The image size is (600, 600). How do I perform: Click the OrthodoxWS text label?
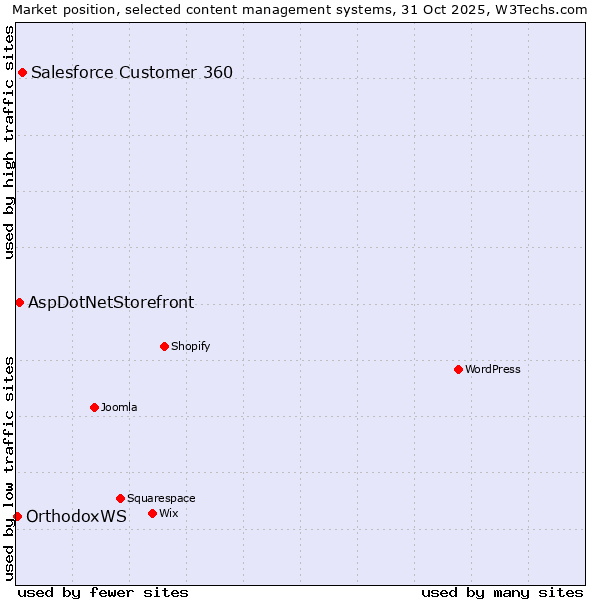click(76, 516)
